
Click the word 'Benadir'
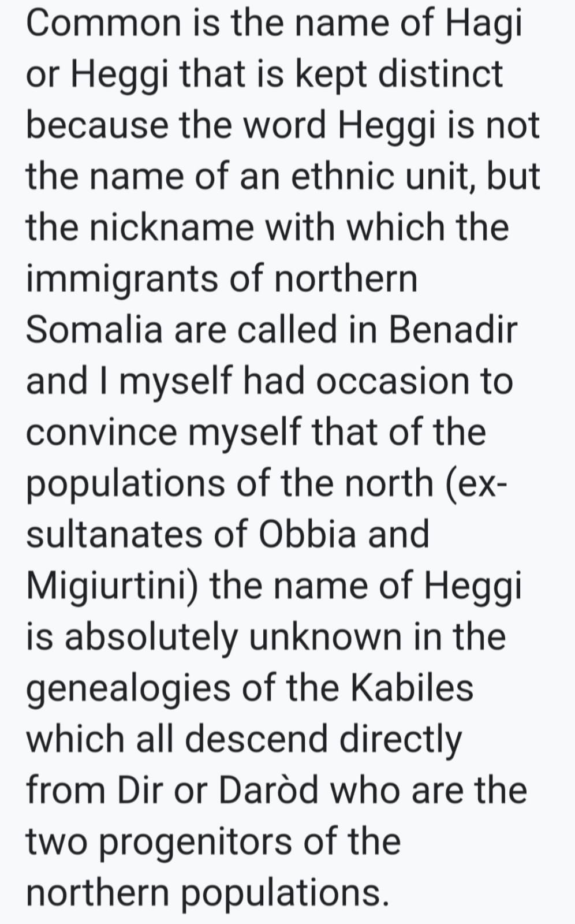[x=453, y=330]
